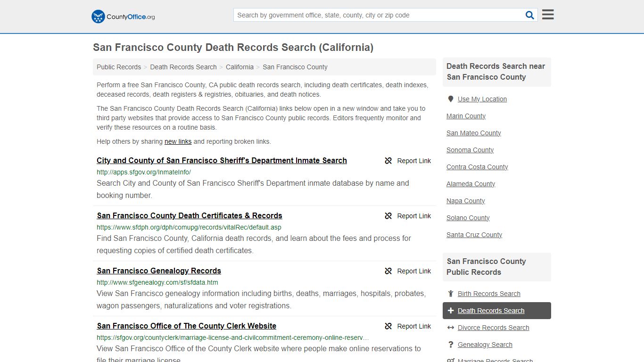Select Solano County

point(468,218)
